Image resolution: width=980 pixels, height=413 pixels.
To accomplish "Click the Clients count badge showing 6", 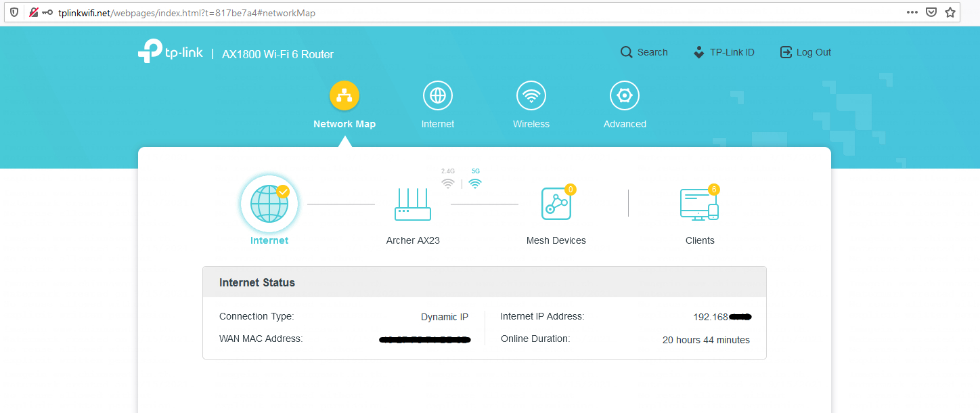I will tap(713, 190).
